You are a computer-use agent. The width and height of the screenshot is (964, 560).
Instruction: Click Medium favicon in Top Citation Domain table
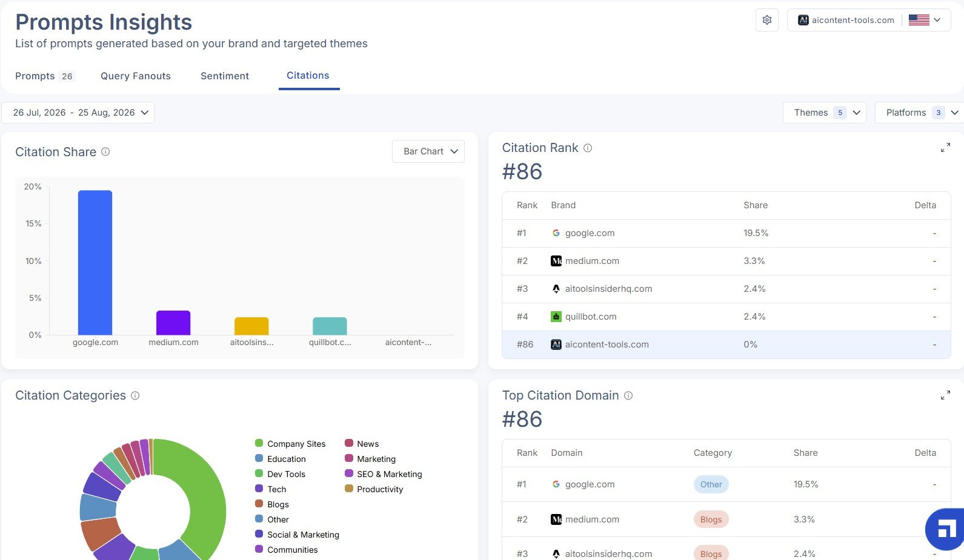(x=556, y=519)
